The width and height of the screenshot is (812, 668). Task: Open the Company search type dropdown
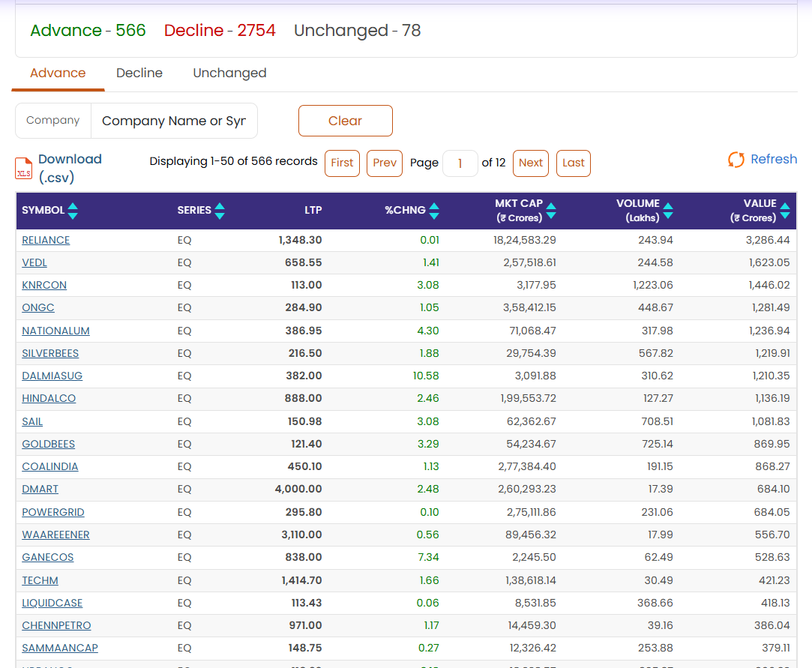[x=52, y=120]
